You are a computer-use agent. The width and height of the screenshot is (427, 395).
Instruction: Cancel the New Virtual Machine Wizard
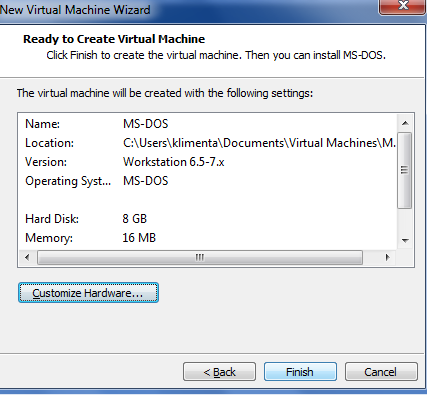pos(381,372)
